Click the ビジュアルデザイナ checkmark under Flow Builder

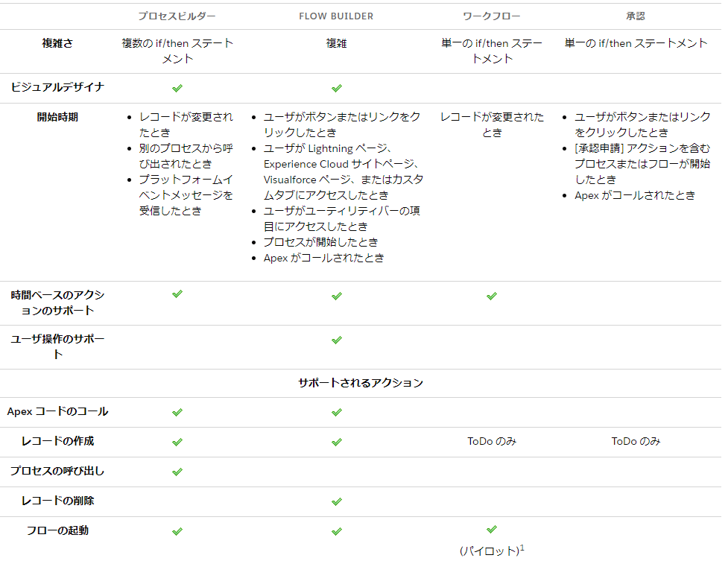pyautogui.click(x=337, y=88)
